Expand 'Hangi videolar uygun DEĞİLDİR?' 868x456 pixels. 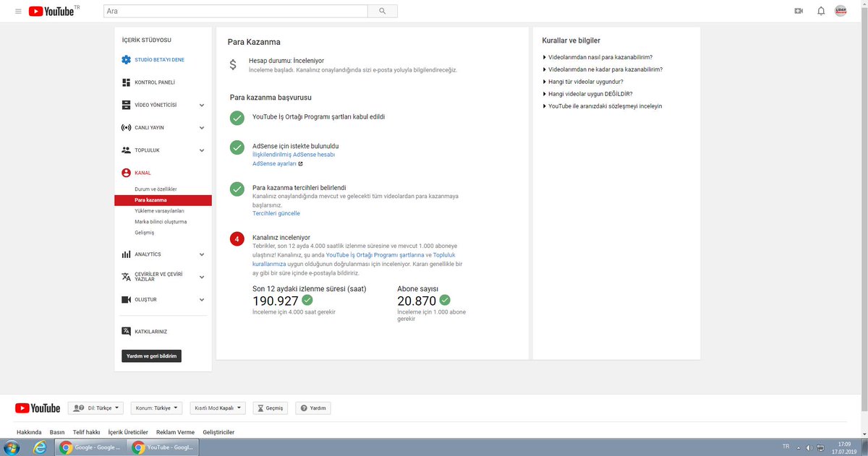(587, 94)
